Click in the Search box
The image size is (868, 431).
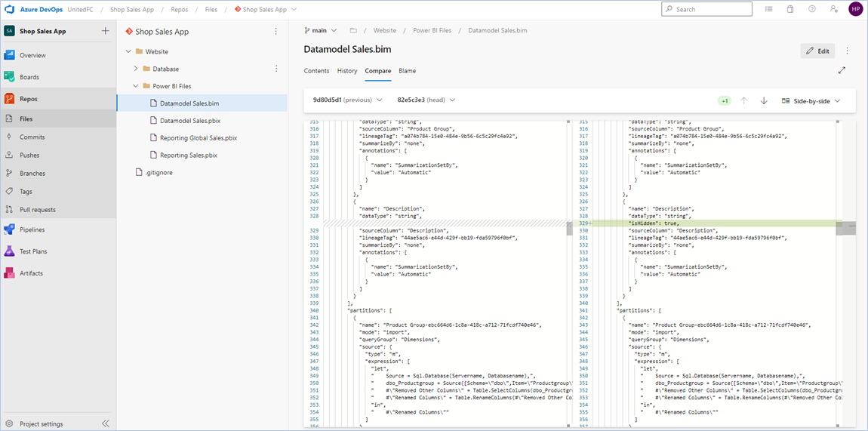pos(707,9)
